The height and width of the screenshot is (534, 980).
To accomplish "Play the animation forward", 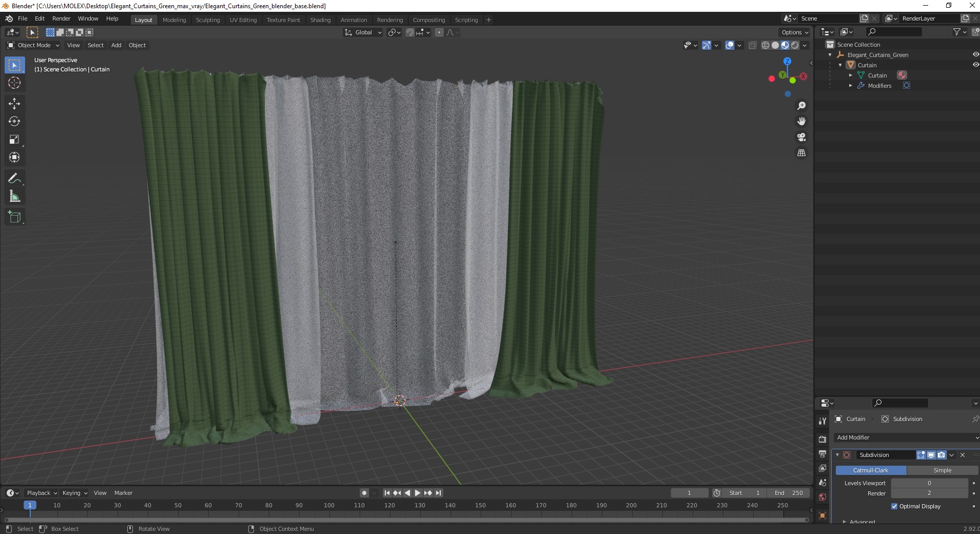I will coord(418,493).
